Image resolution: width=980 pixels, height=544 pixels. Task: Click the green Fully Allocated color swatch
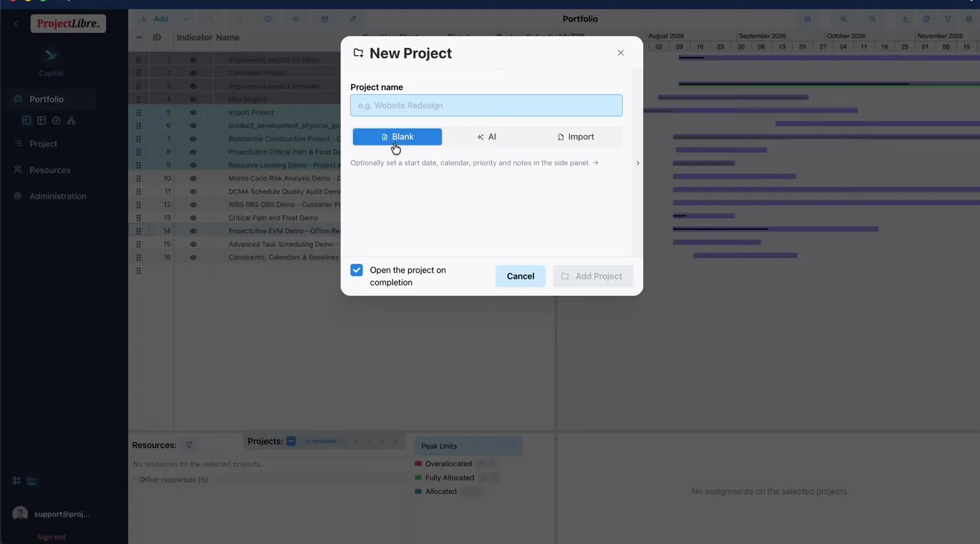pos(418,478)
